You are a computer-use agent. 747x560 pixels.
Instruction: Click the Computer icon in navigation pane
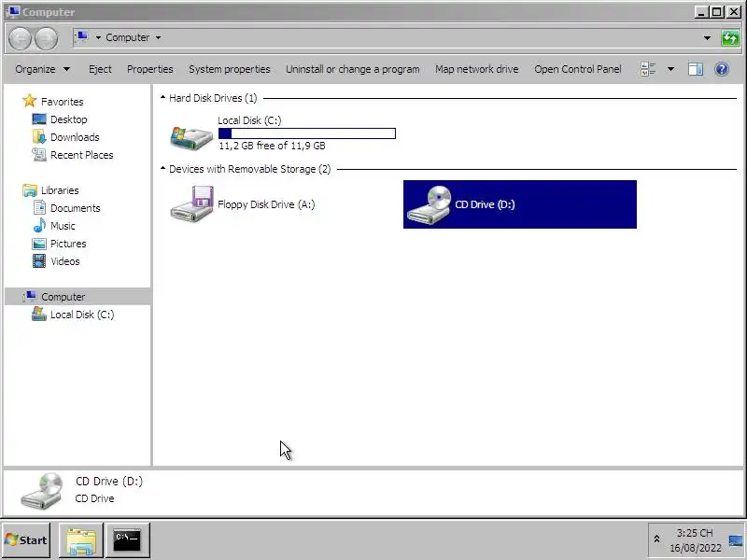pos(30,296)
